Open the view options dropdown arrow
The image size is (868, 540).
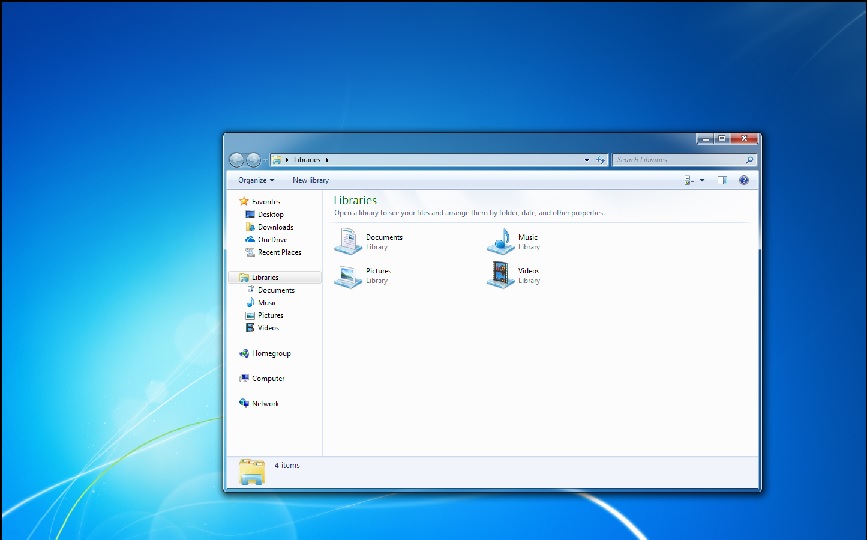[702, 181]
